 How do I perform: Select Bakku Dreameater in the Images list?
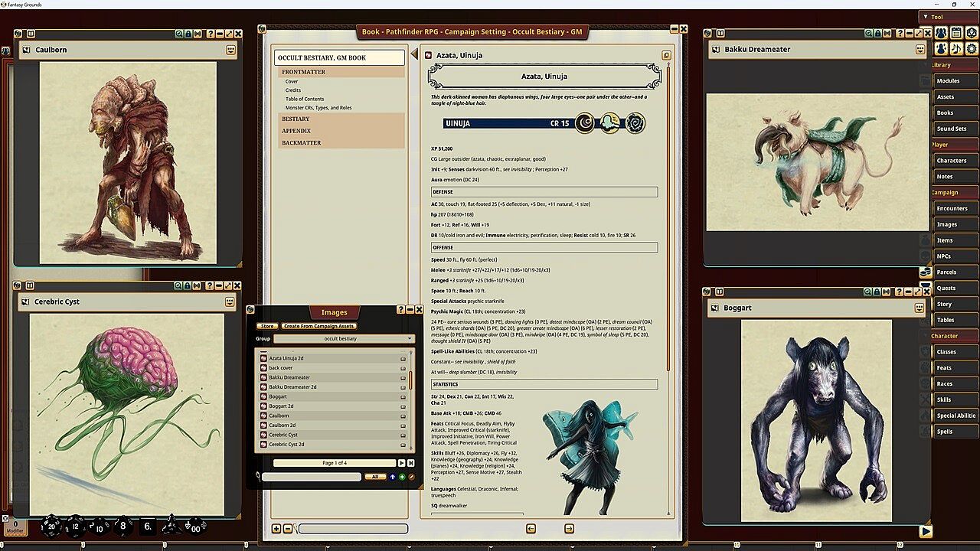333,377
